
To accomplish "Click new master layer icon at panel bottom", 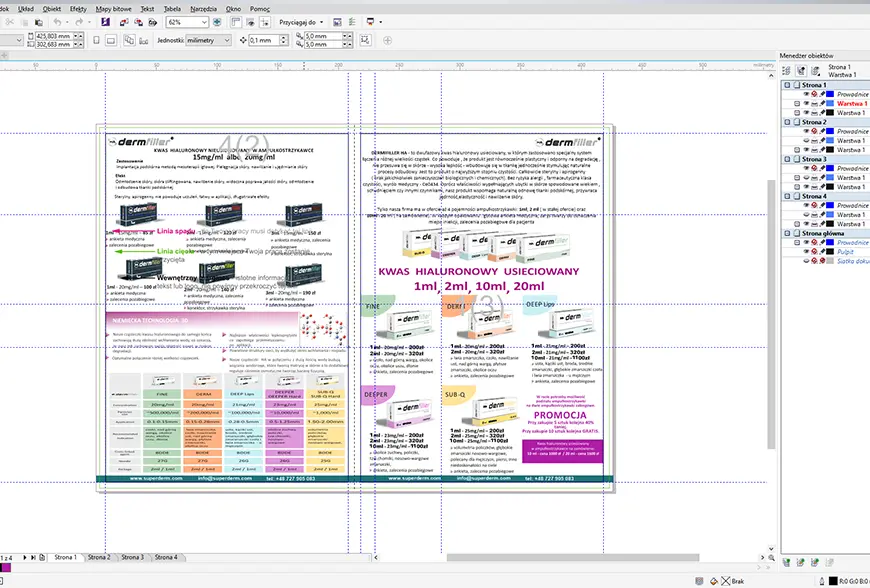I will pos(801,562).
